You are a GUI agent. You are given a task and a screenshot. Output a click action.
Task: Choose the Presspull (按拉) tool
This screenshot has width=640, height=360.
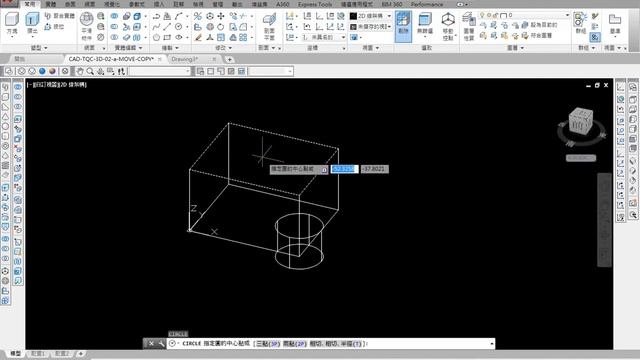pyautogui.click(x=54, y=27)
